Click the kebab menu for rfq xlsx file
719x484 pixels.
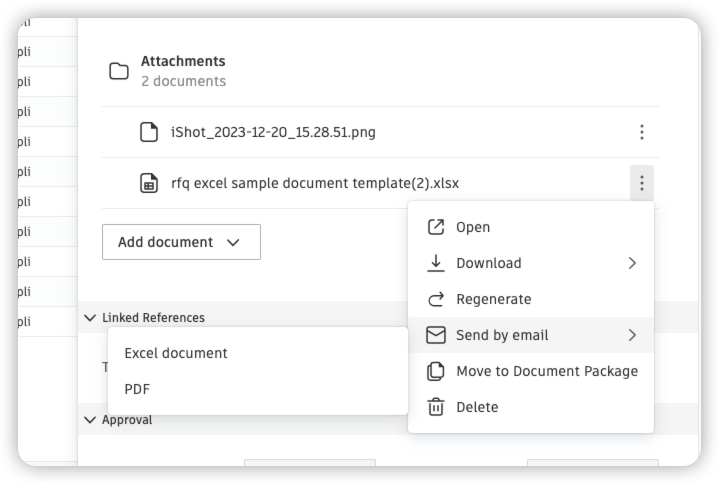point(641,183)
